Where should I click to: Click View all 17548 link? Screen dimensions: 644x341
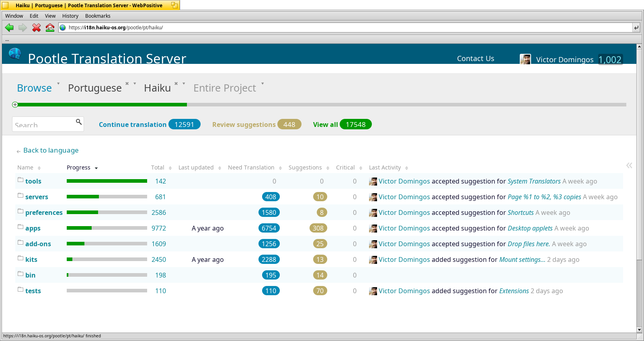pyautogui.click(x=343, y=125)
